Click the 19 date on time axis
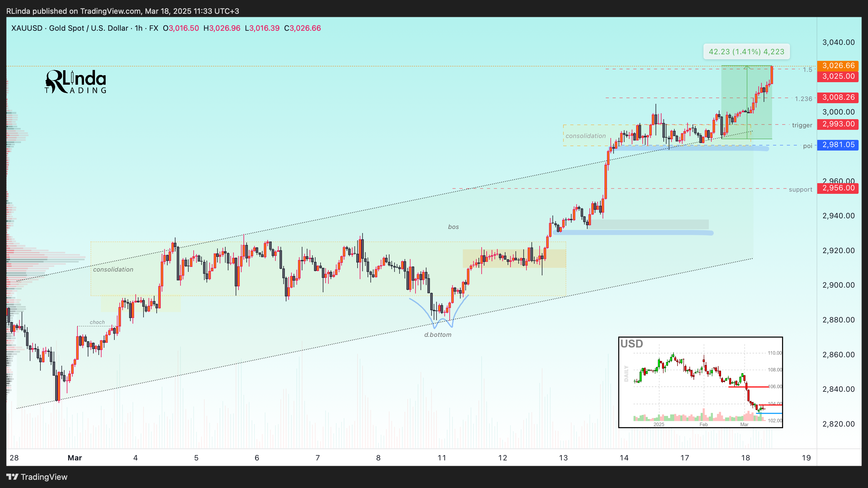The image size is (868, 488). coord(806,458)
